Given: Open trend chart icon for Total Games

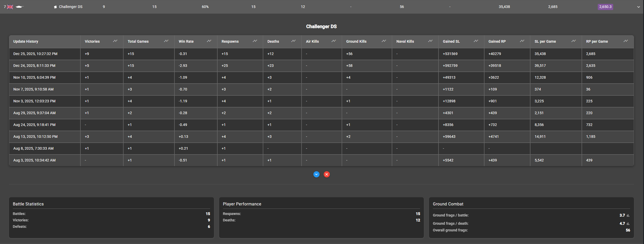Looking at the screenshot, I should [166, 41].
